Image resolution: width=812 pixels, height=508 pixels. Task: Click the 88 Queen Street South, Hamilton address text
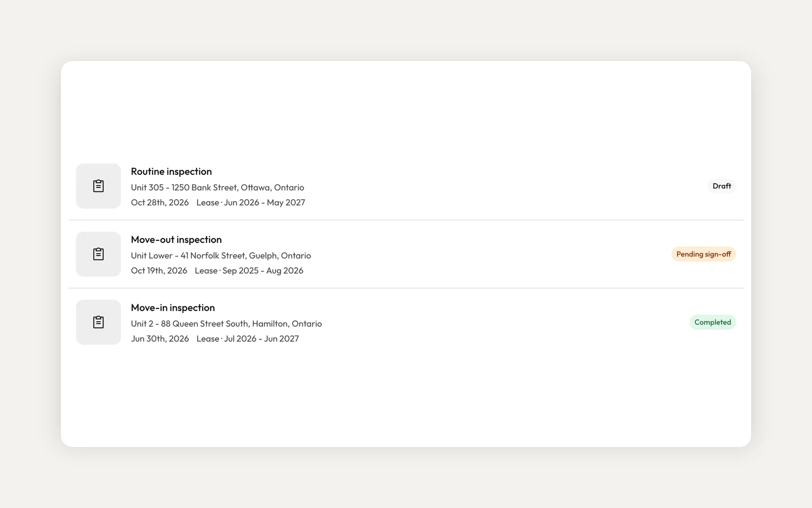coord(241,324)
